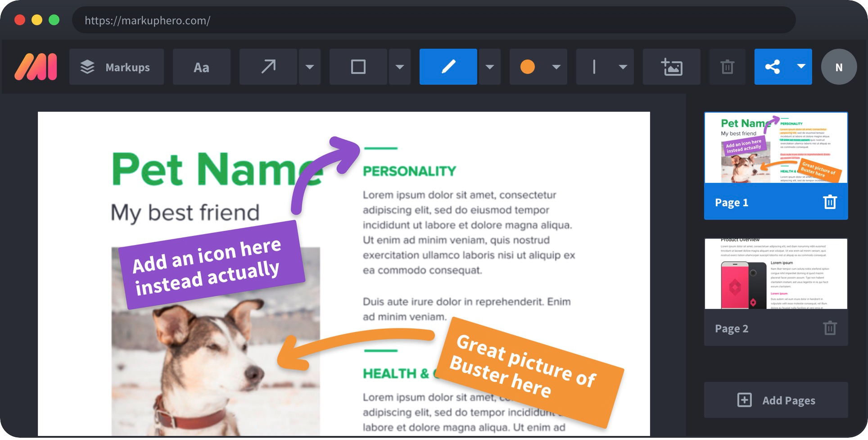
Task: Expand the share options dropdown arrow
Action: coord(801,67)
